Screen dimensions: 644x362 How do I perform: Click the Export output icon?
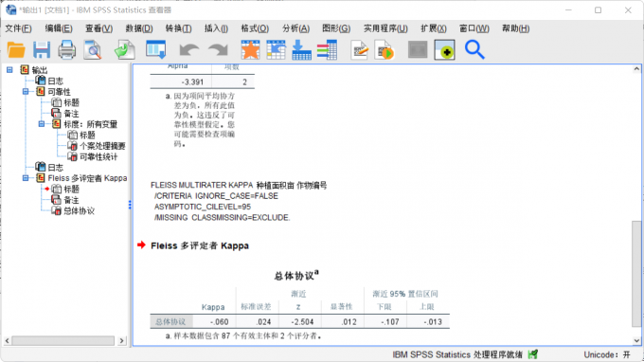124,49
